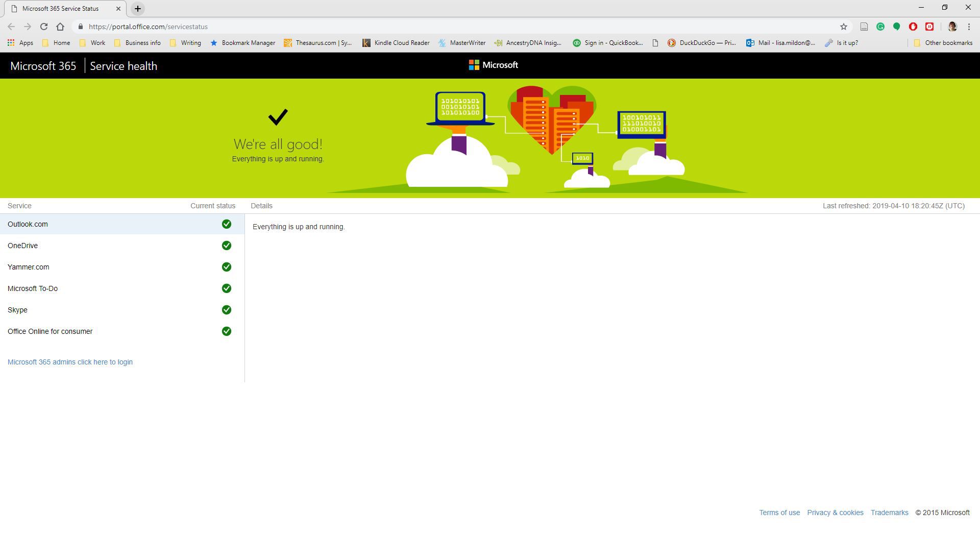Screen dimensions: 980x536
Task: Open the Terms of use link
Action: pyautogui.click(x=779, y=513)
